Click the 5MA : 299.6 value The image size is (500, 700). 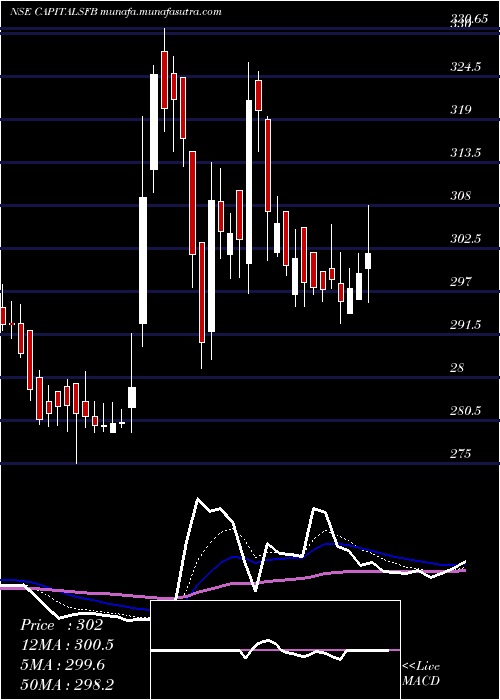pyautogui.click(x=62, y=665)
